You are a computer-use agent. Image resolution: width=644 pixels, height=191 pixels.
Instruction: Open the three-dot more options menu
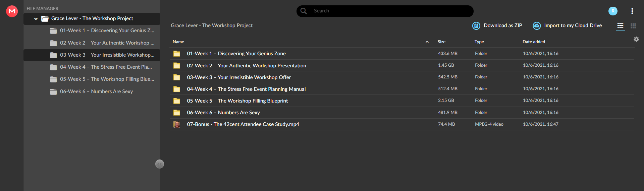632,11
